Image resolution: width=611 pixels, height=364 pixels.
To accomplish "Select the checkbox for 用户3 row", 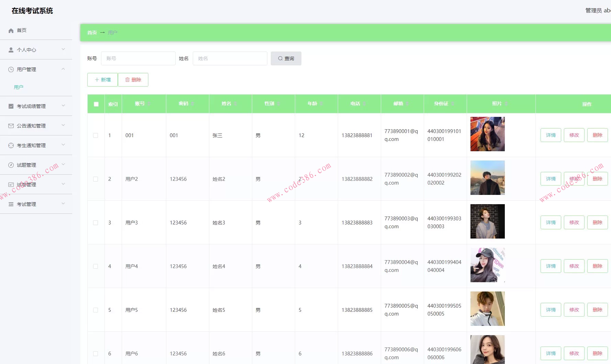I will point(96,223).
